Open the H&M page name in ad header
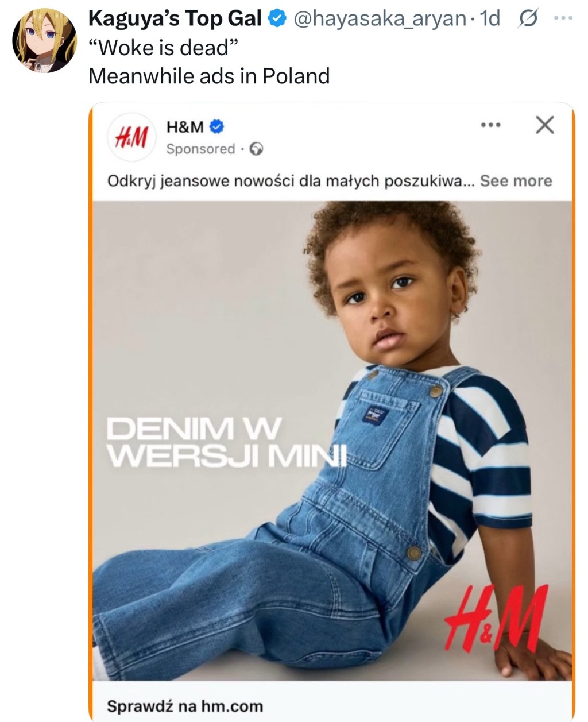The height and width of the screenshot is (722, 588). (x=184, y=126)
